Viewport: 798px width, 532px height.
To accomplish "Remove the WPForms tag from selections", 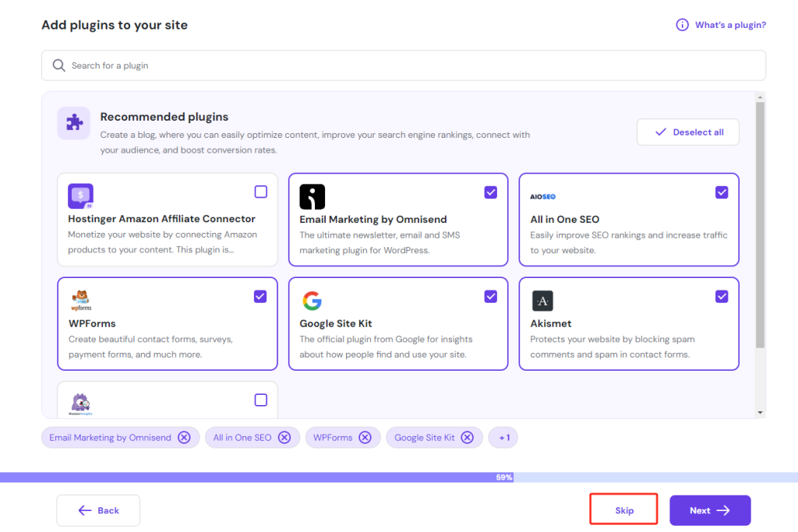I will 366,438.
